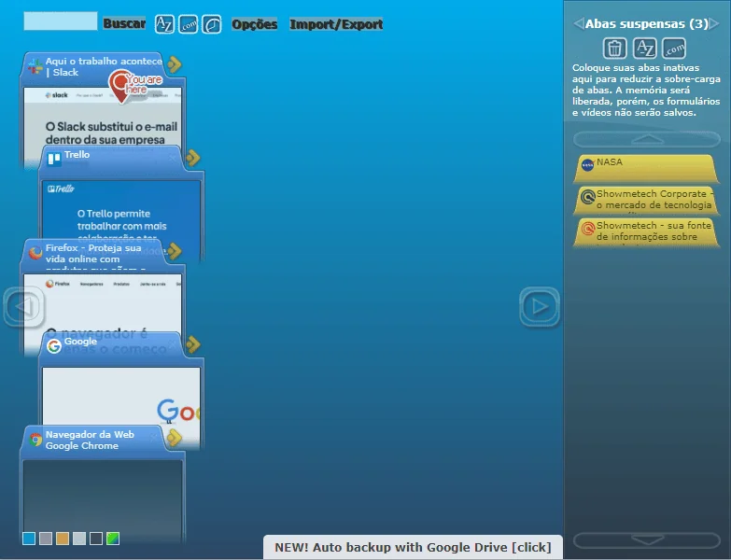The height and width of the screenshot is (560, 731).
Task: Sort open tabs alphabetically with A-Z icon
Action: coord(164,24)
